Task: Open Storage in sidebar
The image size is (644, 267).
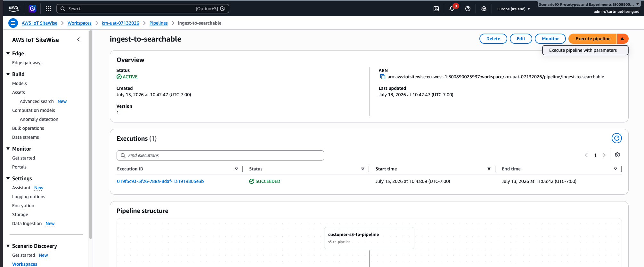Action: click(20, 215)
